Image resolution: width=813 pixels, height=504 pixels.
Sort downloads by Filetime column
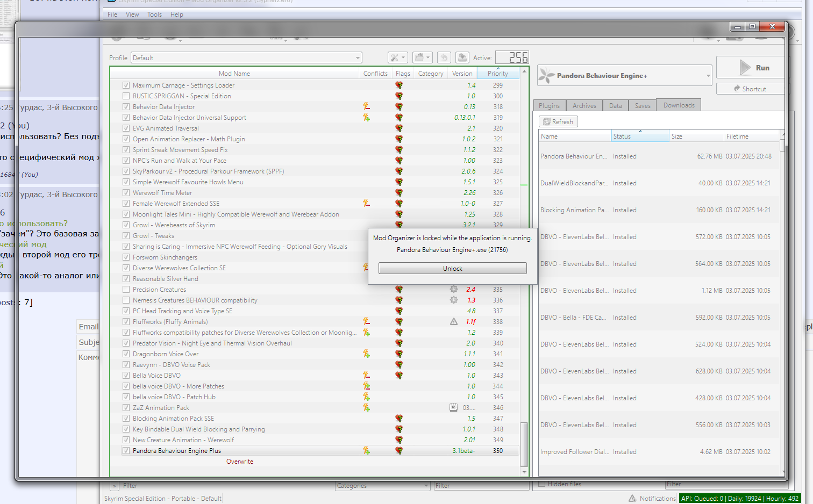tap(751, 136)
